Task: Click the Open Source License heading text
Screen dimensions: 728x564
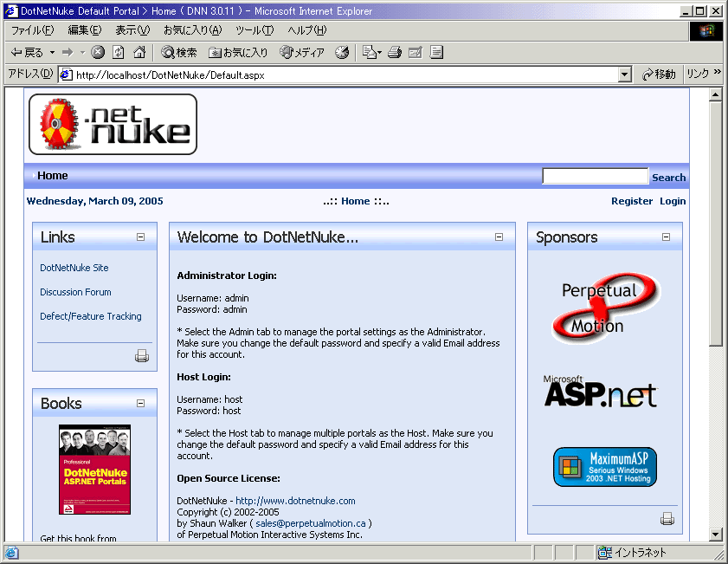Action: (x=229, y=478)
